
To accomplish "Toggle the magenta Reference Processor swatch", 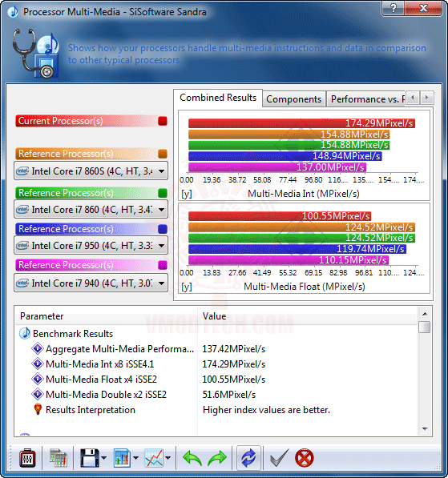I will [163, 265].
